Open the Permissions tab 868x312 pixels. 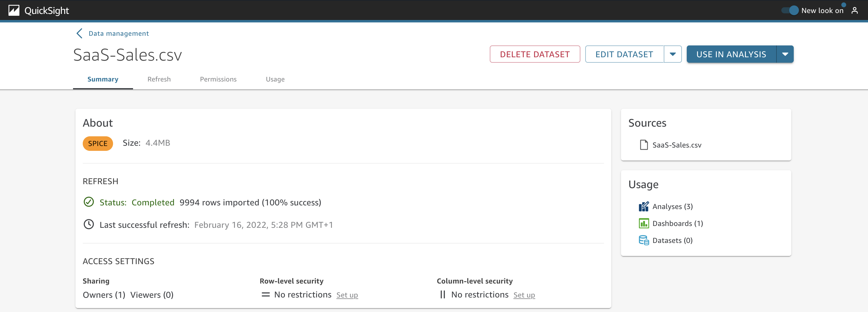[x=218, y=79]
